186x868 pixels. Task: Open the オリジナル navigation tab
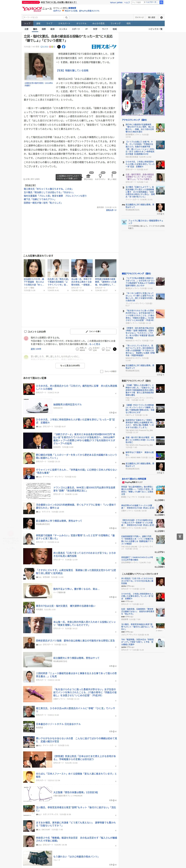coord(81,23)
